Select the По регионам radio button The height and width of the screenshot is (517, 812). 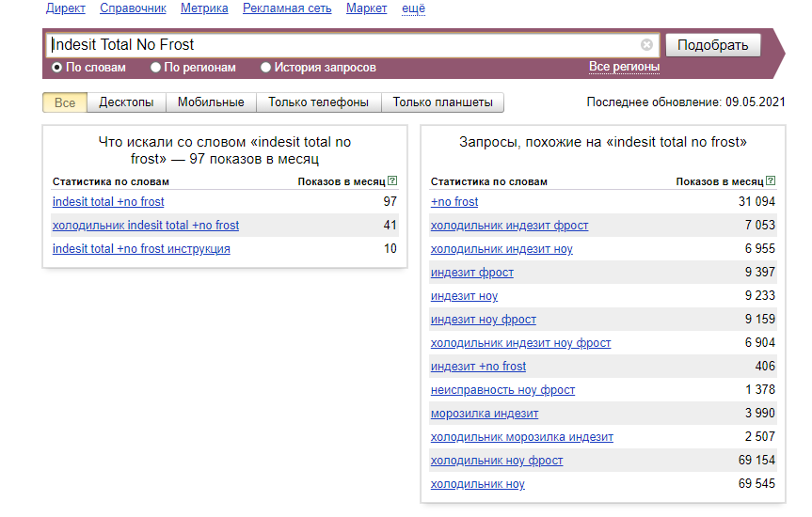click(x=155, y=68)
